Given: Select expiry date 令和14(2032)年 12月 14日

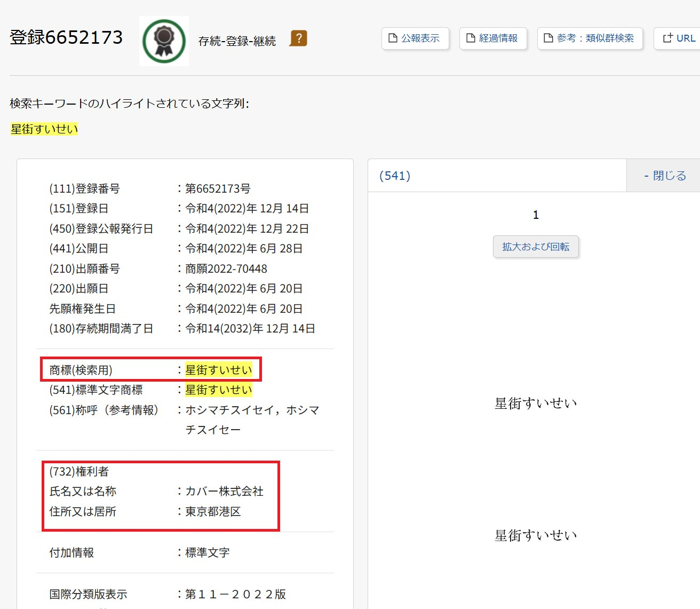Looking at the screenshot, I should point(250,329).
